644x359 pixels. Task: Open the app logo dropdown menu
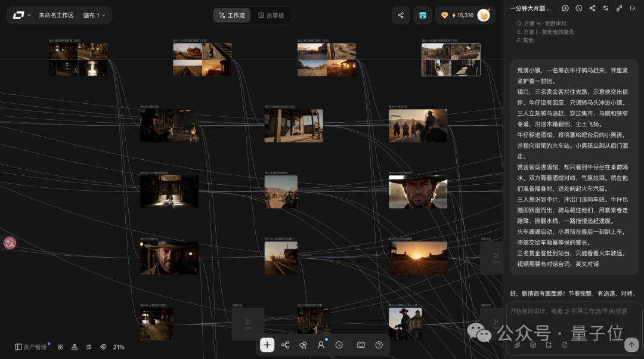[x=21, y=15]
